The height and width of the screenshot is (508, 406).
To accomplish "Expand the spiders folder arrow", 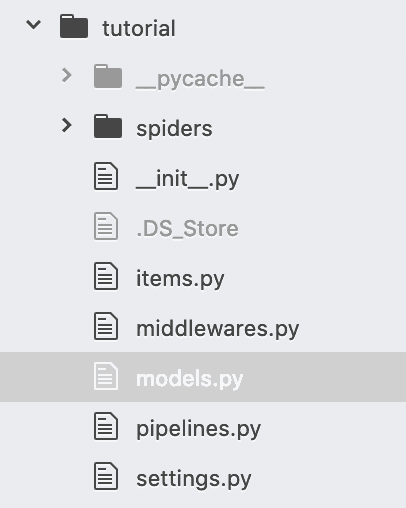I will [67, 125].
